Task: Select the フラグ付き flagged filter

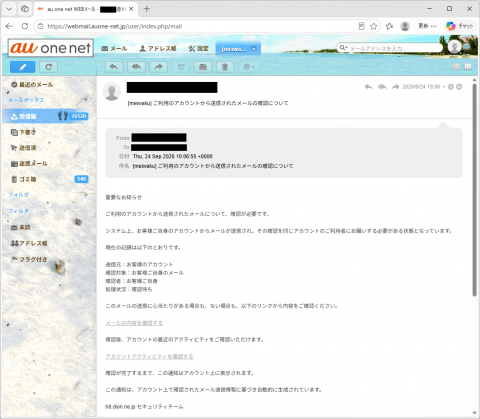Action: coord(29,259)
